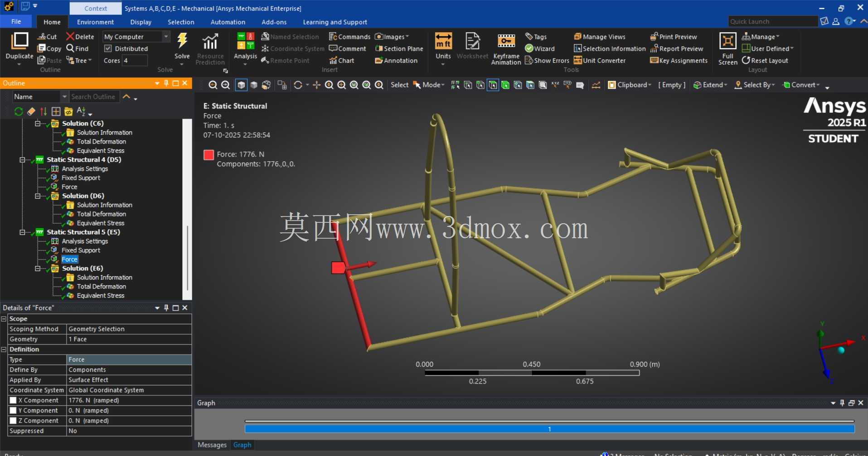868x456 pixels.
Task: Click the refresh icon in Outline toolbar
Action: 19,111
